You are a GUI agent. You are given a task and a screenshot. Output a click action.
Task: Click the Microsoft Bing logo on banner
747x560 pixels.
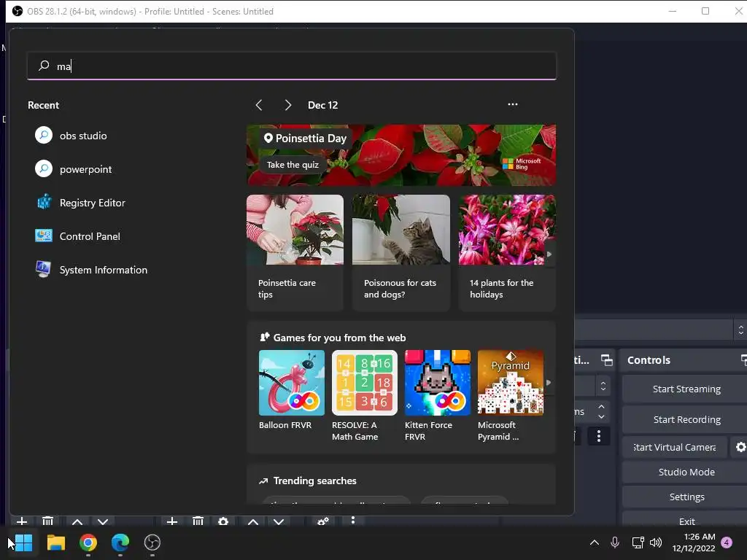(522, 164)
